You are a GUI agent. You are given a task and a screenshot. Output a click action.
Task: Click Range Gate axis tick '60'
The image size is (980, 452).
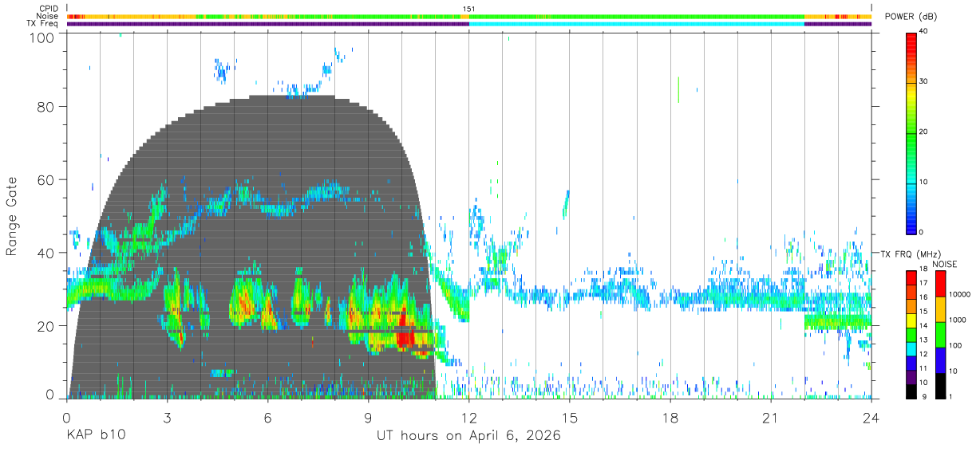(x=45, y=180)
